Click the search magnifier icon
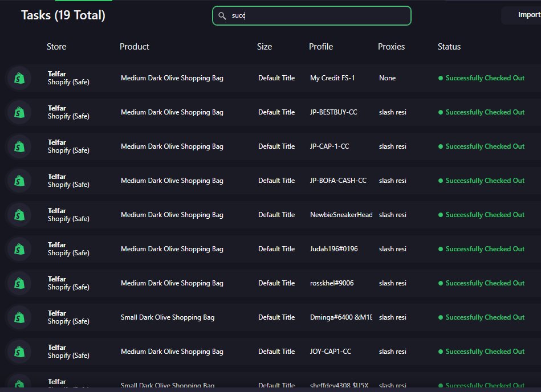The height and width of the screenshot is (392, 541). pos(222,16)
